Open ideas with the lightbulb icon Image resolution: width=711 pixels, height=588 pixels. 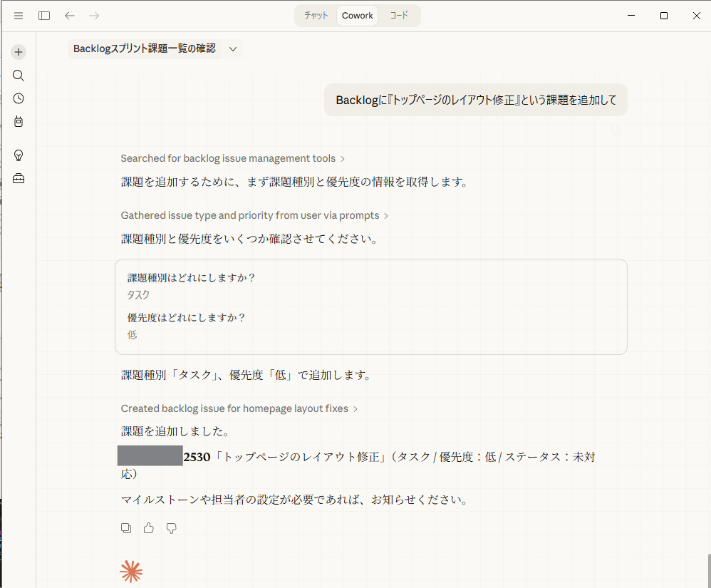click(x=18, y=155)
